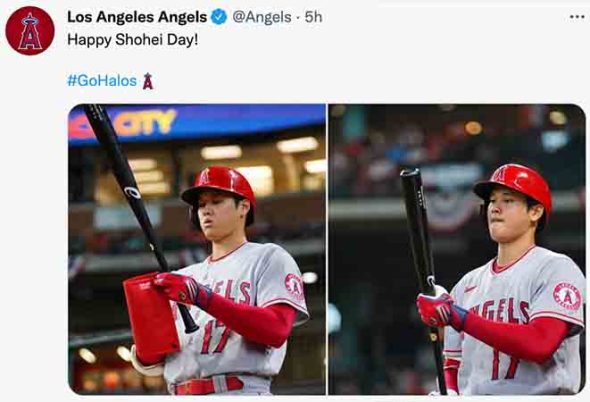Select the Happy Shohei Day! tweet text
The width and height of the screenshot is (590, 402).
[132, 40]
